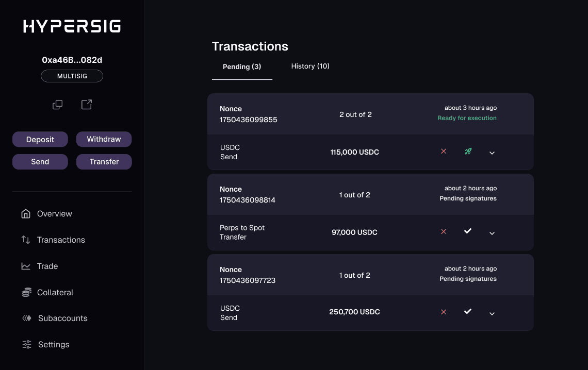Copy the multisig wallet address
588x370 pixels.
pyautogui.click(x=57, y=104)
